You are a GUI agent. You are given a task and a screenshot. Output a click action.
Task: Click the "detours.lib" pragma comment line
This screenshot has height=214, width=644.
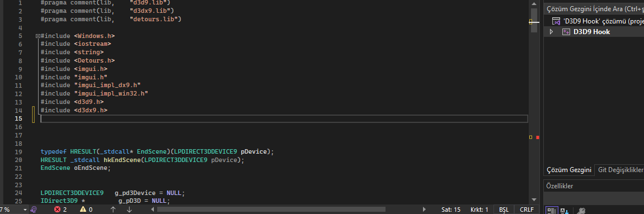click(111, 19)
